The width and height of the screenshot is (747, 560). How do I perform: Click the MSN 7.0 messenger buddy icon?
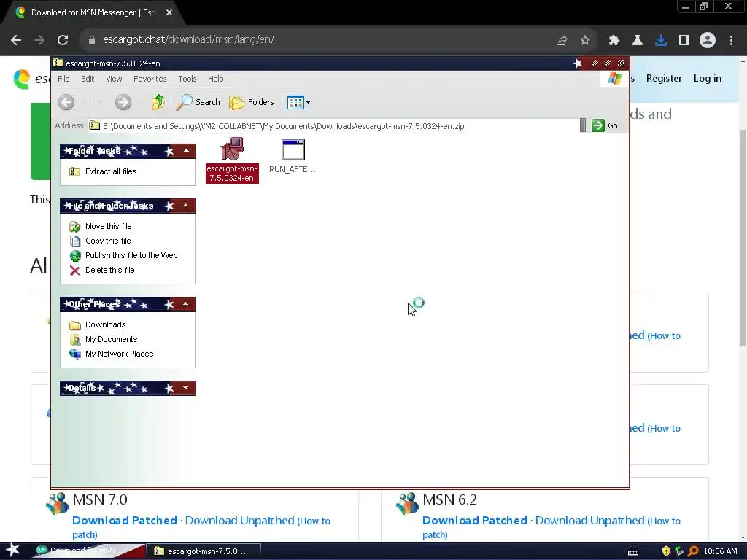[x=58, y=503]
